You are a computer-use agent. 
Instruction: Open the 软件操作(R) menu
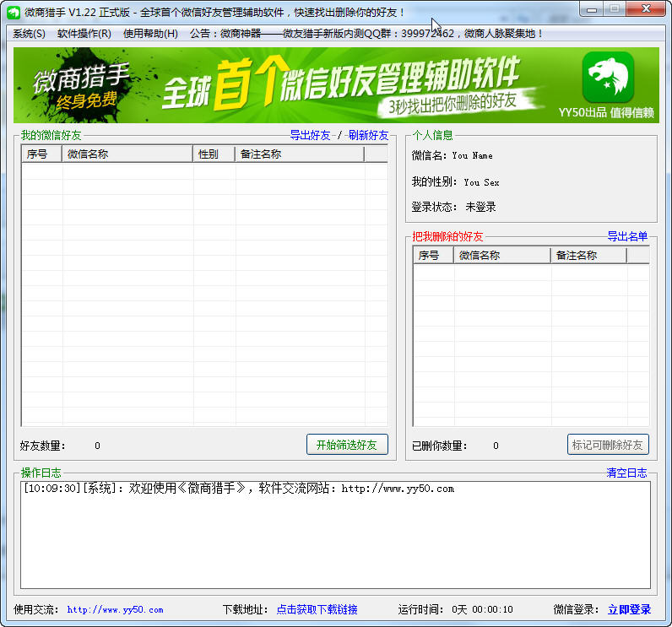click(x=84, y=34)
